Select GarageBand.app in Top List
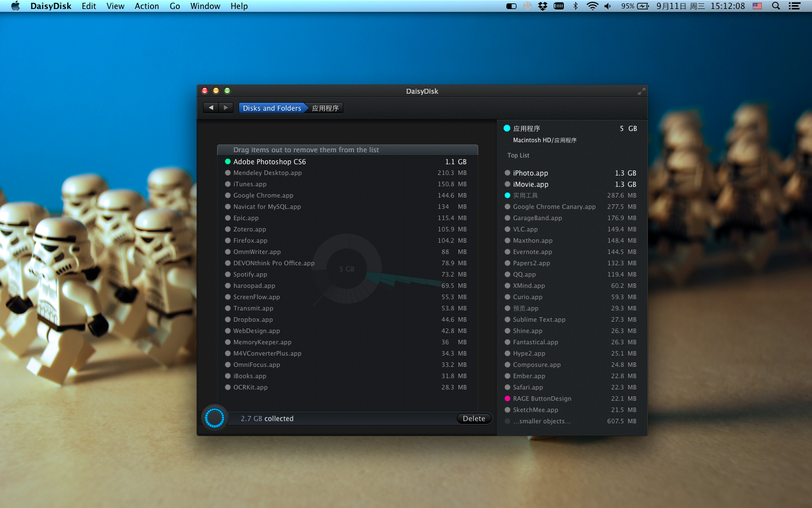Viewport: 812px width, 508px height. (570, 218)
